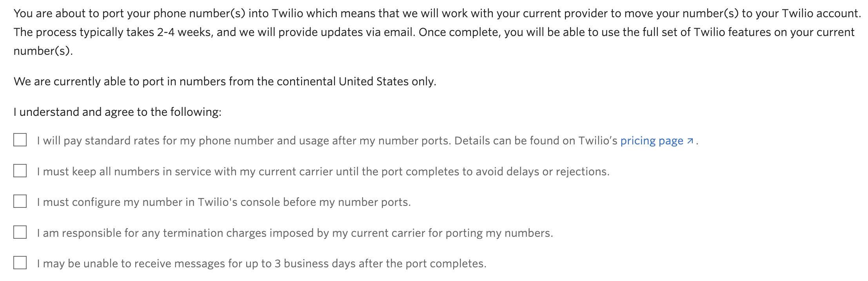Check the termination charges responsibility checkbox
The height and width of the screenshot is (281, 868).
click(x=20, y=232)
